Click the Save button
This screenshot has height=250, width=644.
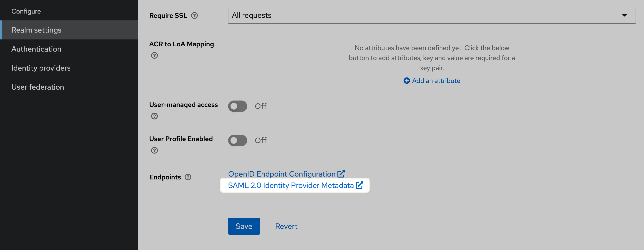(x=244, y=226)
